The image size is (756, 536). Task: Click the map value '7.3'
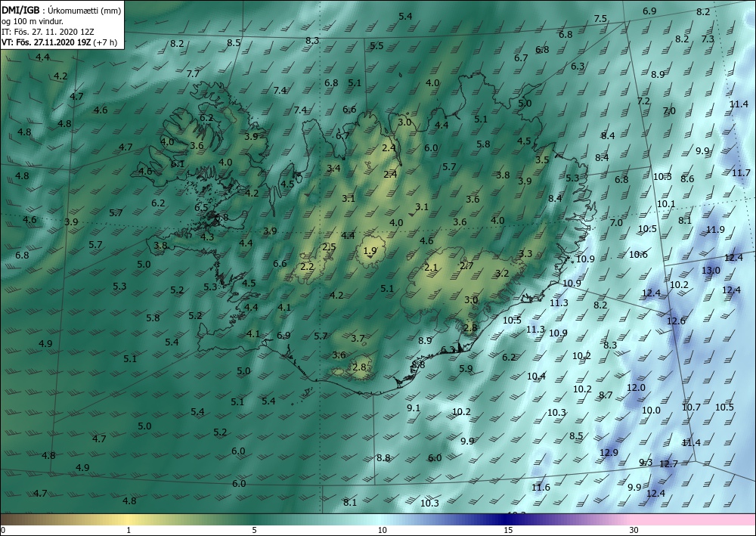(708, 39)
